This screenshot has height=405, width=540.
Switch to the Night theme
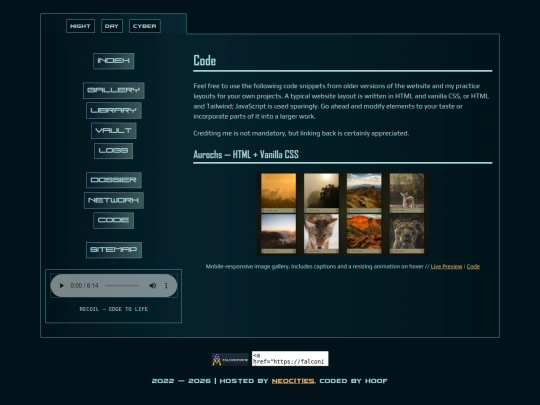click(80, 26)
